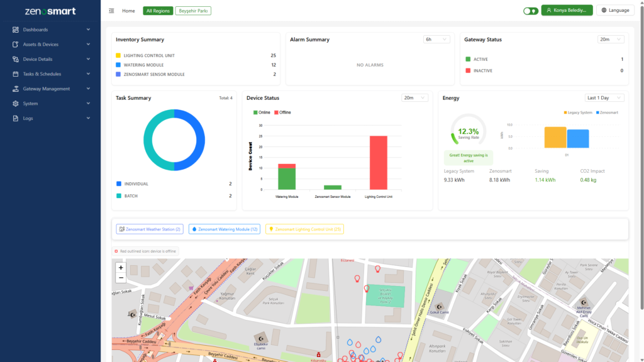
Task: Click the Language button
Action: coord(615,10)
